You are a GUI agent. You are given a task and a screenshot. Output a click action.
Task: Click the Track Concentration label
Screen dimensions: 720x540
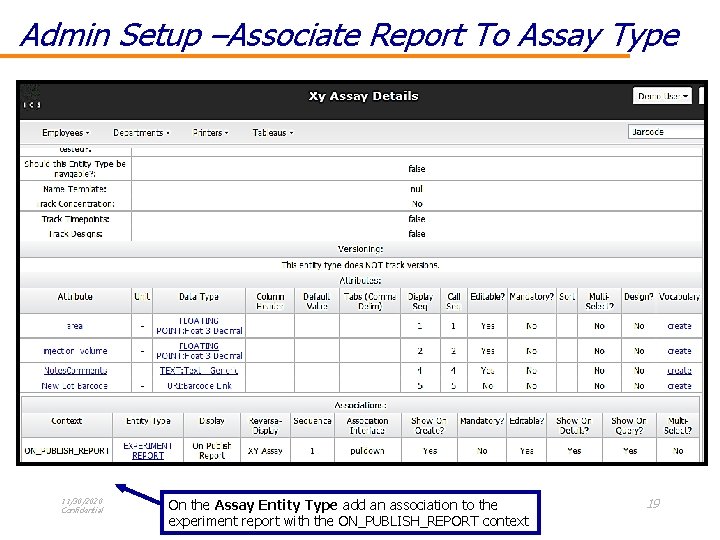(75, 204)
